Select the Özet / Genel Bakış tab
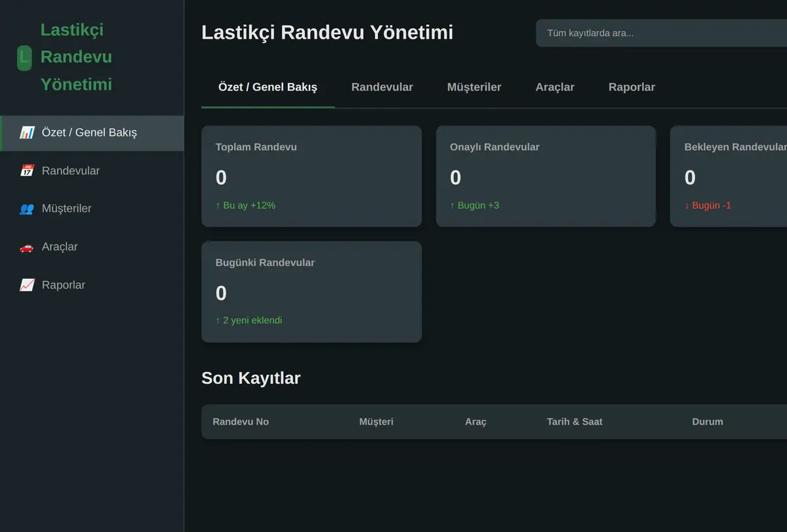This screenshot has width=787, height=532. coord(268,87)
